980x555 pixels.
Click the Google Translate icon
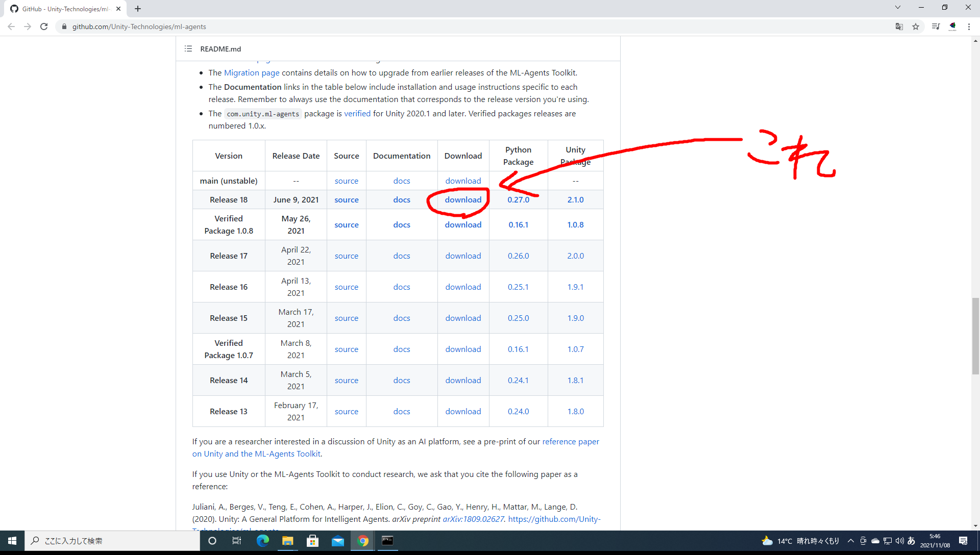899,27
